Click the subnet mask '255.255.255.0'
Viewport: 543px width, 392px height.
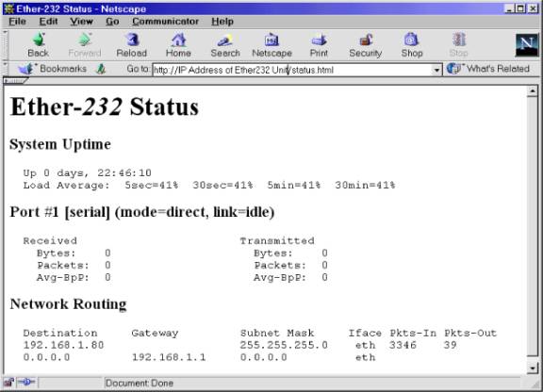pos(284,345)
